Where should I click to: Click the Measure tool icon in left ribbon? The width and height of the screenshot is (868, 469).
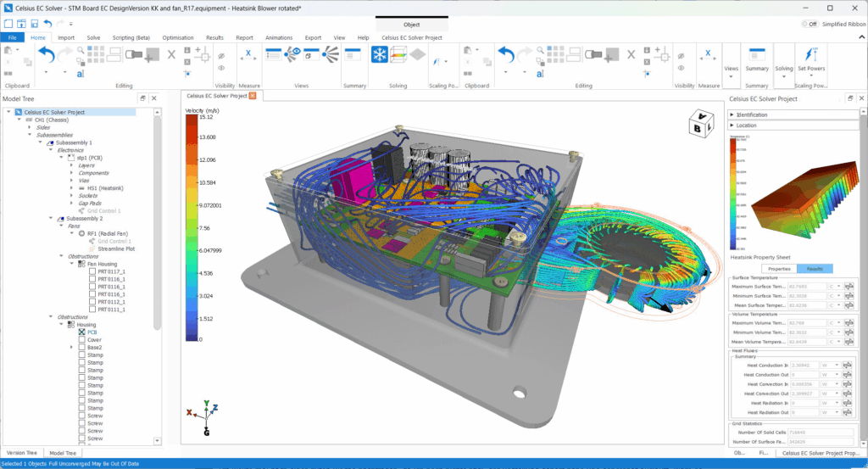(x=248, y=54)
